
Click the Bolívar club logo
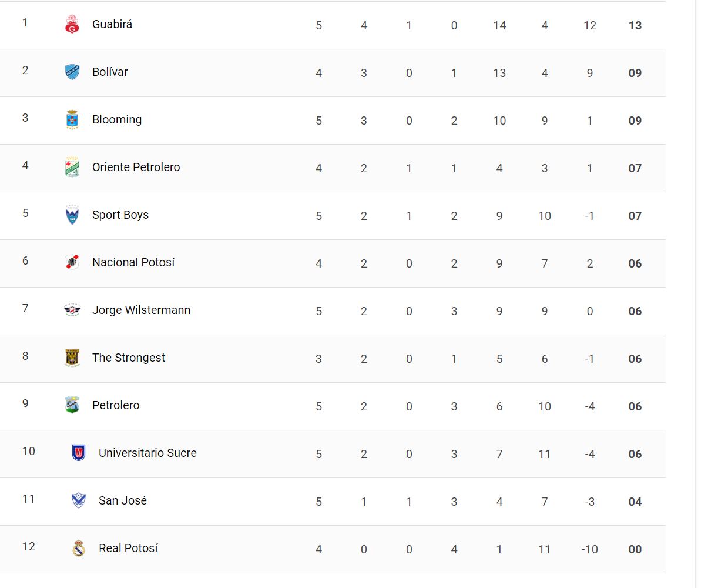click(x=72, y=72)
